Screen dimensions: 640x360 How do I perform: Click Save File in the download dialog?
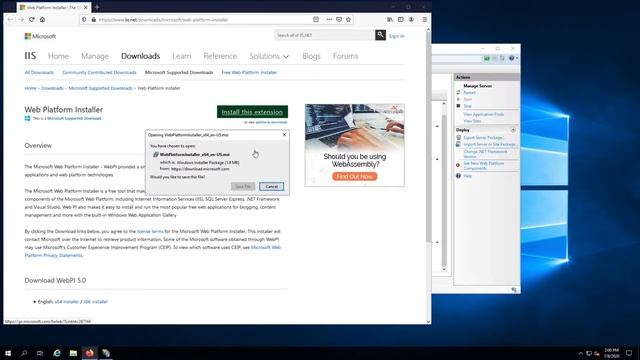243,187
